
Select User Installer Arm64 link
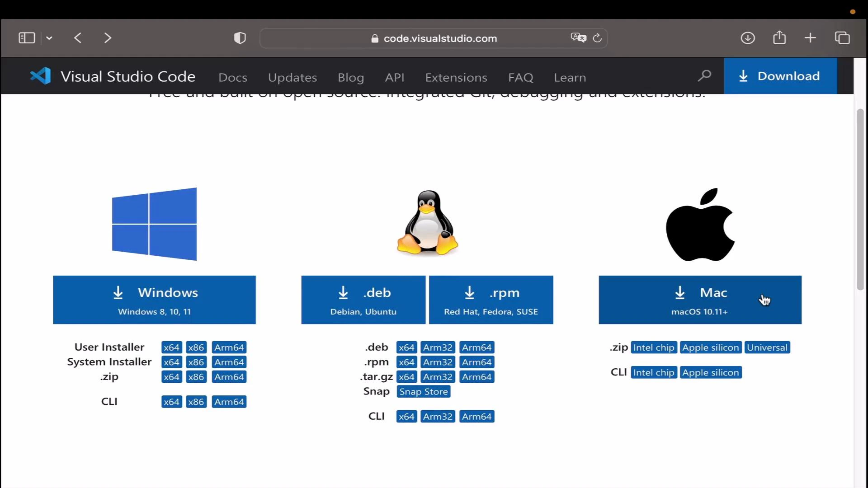[229, 347]
